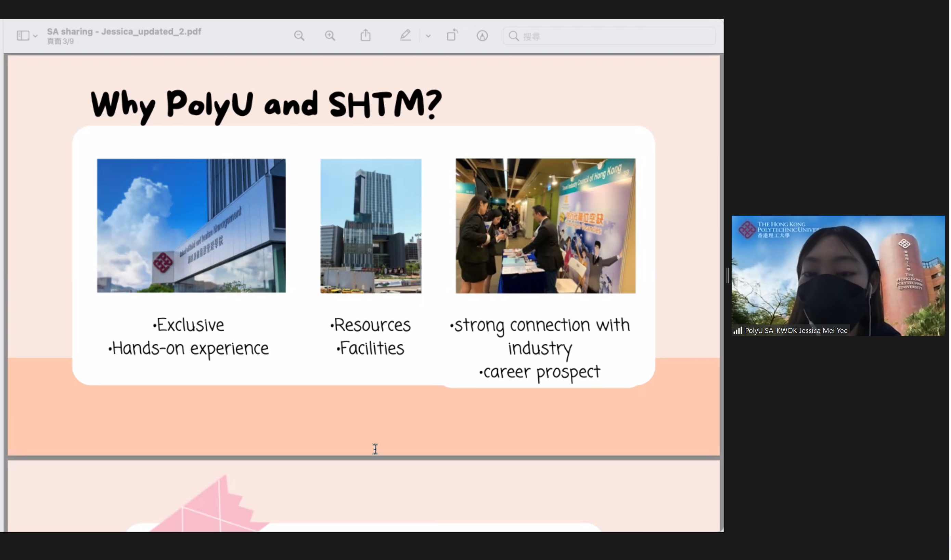Click the PolyU SA_KWOK Jessica name label
Screen dimensions: 951x560
[796, 331]
